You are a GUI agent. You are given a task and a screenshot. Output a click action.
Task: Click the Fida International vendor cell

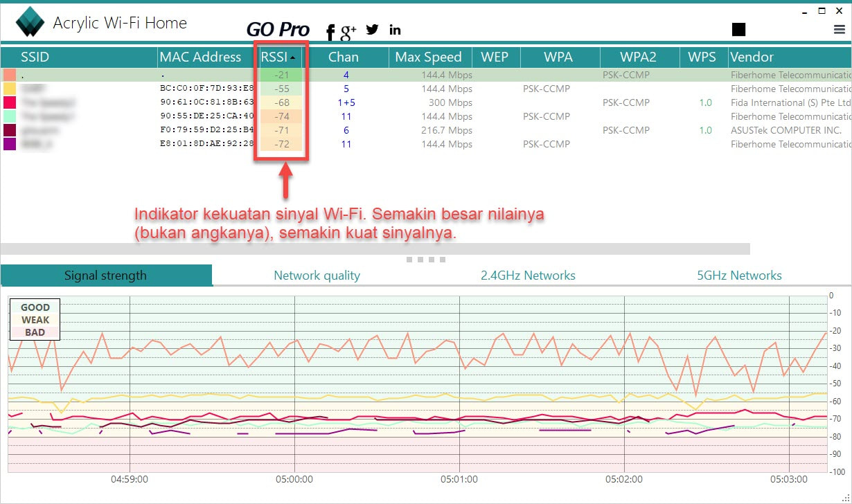click(790, 102)
